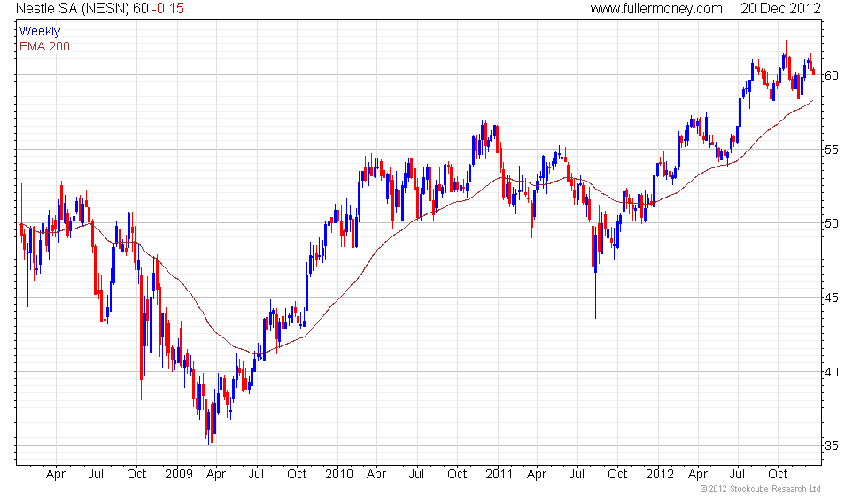The image size is (868, 496).
Task: Click the March 2009 low candle near 35
Action: point(209,426)
